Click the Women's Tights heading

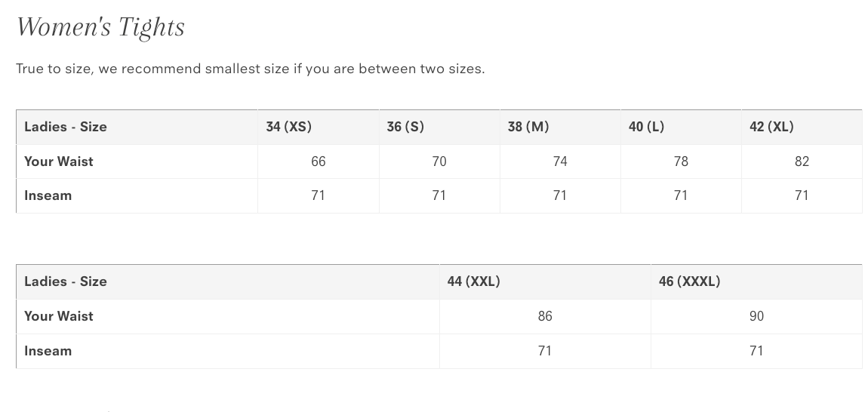(x=100, y=27)
